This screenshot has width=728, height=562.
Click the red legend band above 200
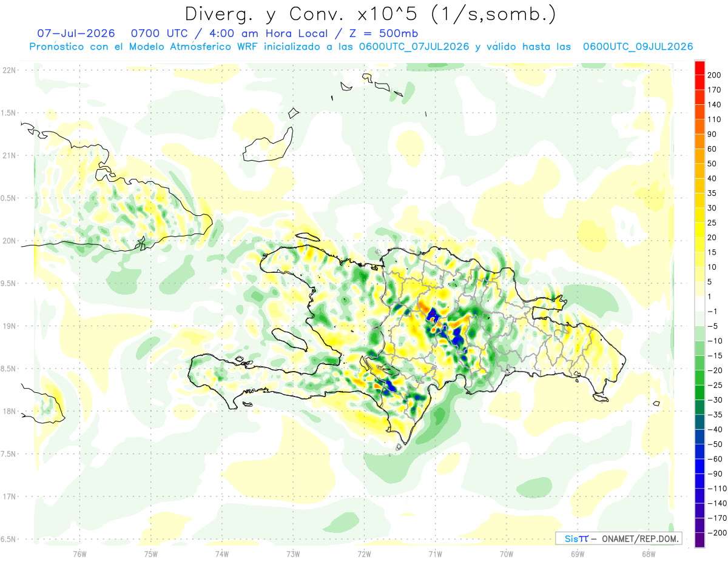[x=700, y=67]
